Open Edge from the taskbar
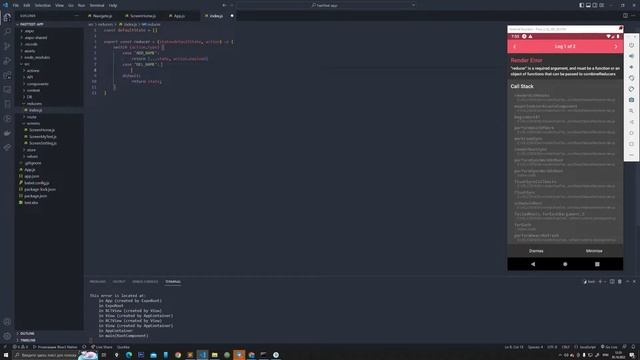Image resolution: width=640 pixels, height=360 pixels. [129, 355]
